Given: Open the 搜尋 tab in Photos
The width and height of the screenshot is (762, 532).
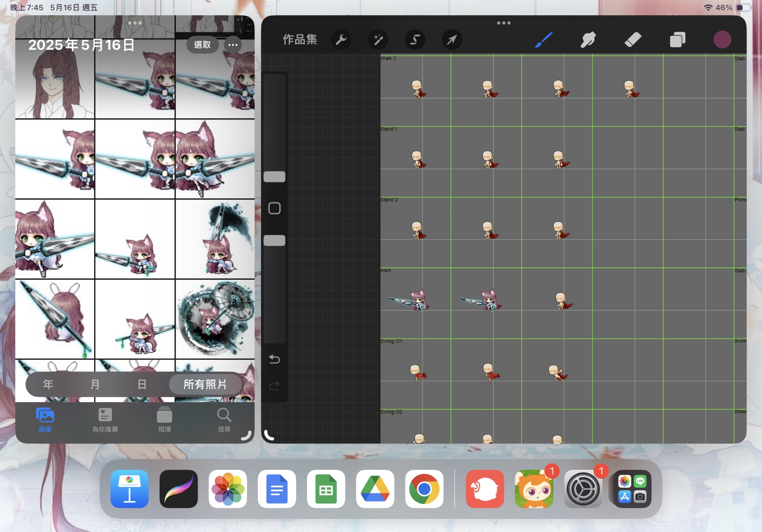Looking at the screenshot, I should click(224, 420).
